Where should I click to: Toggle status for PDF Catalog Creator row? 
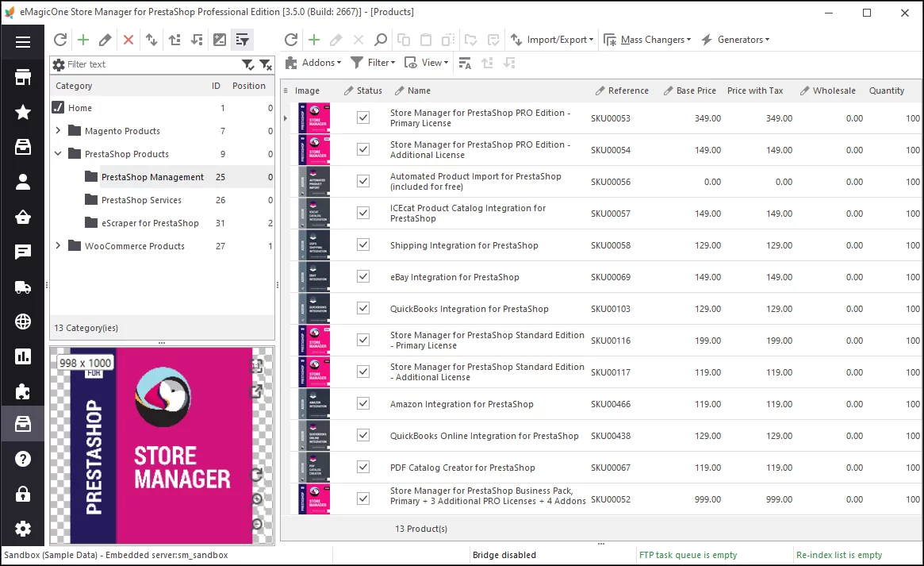tap(363, 468)
